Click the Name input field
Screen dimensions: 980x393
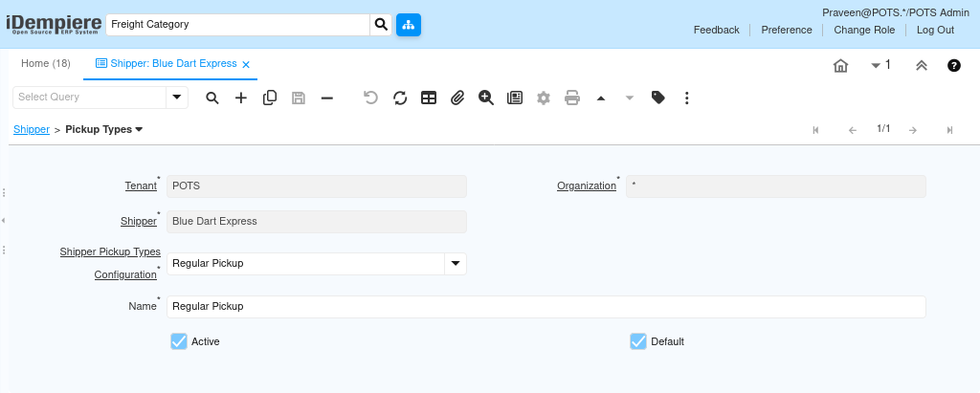(546, 307)
